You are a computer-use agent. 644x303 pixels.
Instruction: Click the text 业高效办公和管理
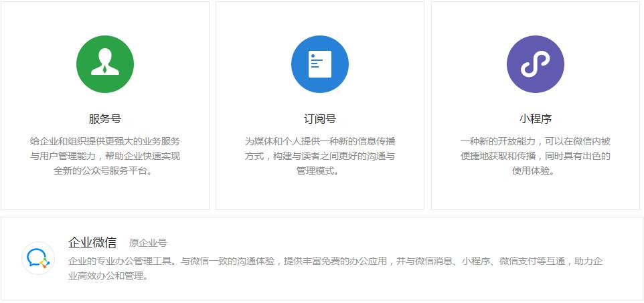pos(107,276)
